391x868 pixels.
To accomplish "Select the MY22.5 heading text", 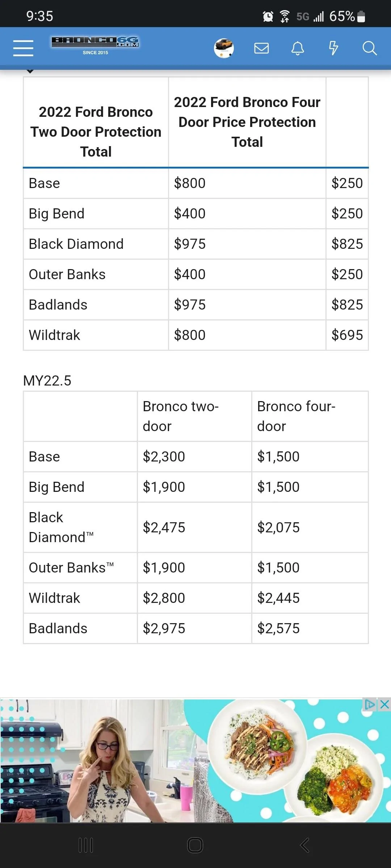I will (47, 380).
